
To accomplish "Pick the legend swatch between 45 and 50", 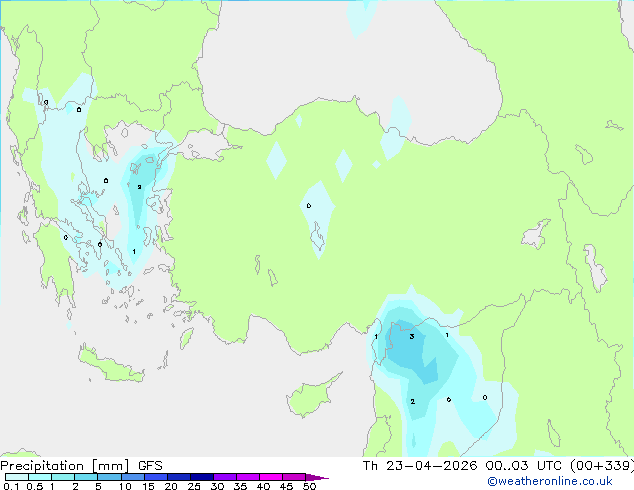I will (294, 477).
